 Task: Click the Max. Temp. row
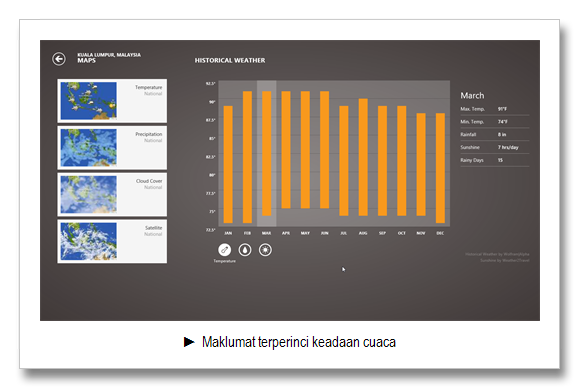495,109
